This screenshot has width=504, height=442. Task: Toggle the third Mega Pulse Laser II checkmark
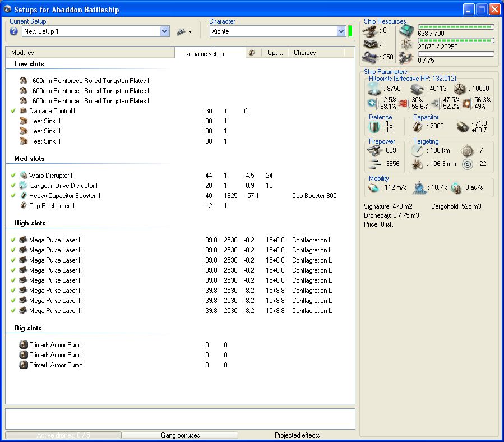(13, 260)
